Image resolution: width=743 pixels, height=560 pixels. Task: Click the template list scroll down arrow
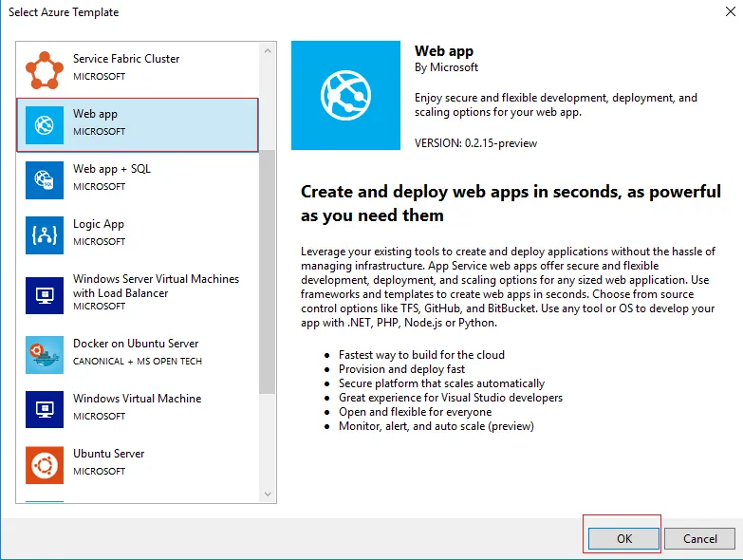[268, 495]
